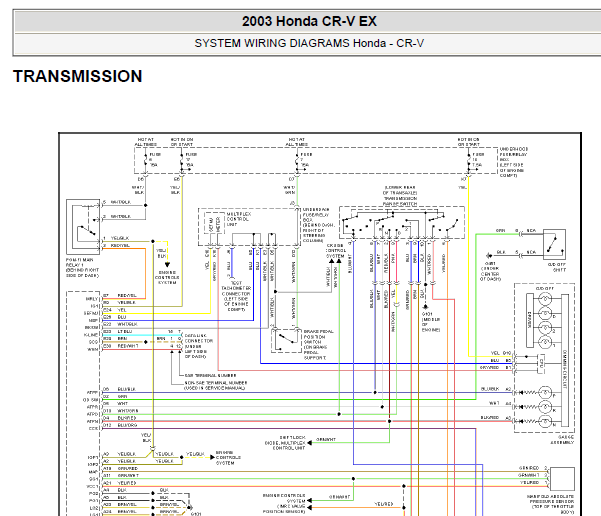This screenshot has width=601, height=516.
Task: Click the 'MULTIPLEX CONTROL UNIT' label
Action: point(238,219)
